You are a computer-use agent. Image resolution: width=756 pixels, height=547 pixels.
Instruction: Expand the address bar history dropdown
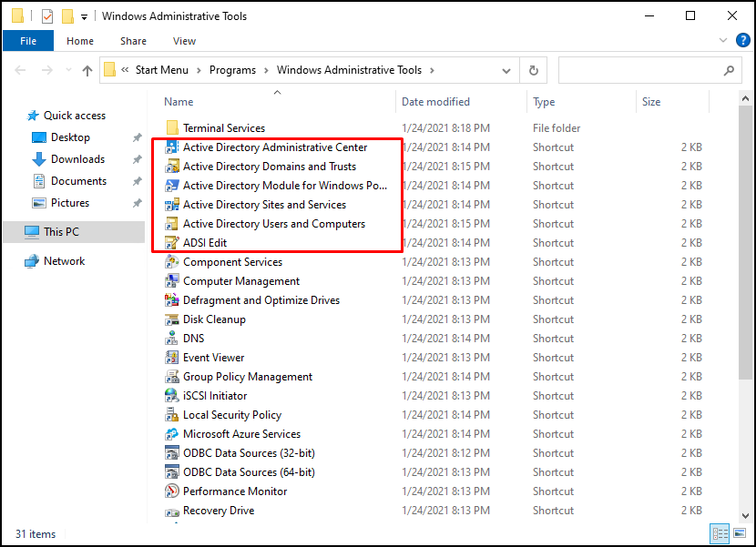point(506,71)
